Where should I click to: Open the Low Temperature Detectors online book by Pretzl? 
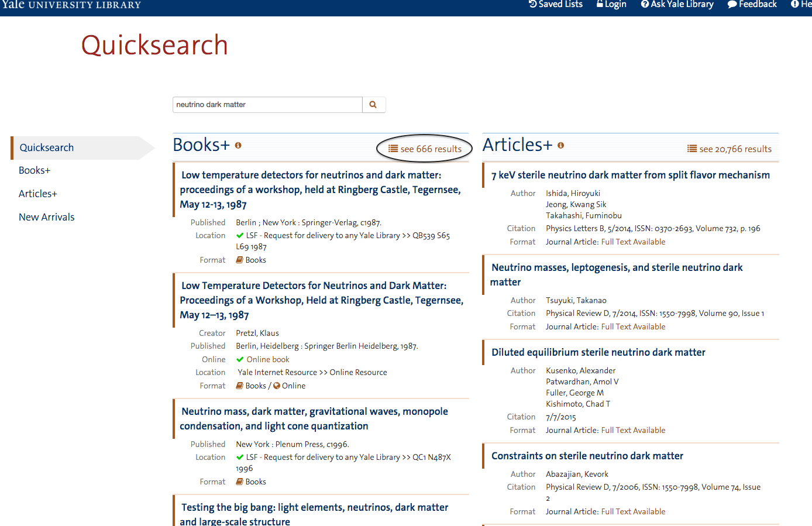(322, 300)
